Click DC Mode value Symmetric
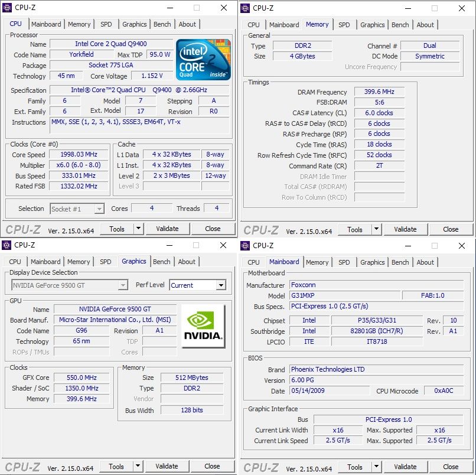 (x=429, y=56)
